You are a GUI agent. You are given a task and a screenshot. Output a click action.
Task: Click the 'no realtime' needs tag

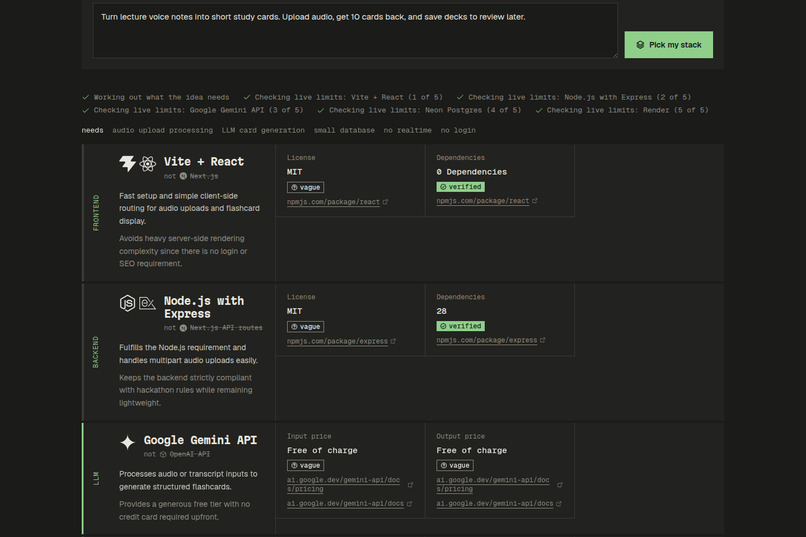coord(408,131)
